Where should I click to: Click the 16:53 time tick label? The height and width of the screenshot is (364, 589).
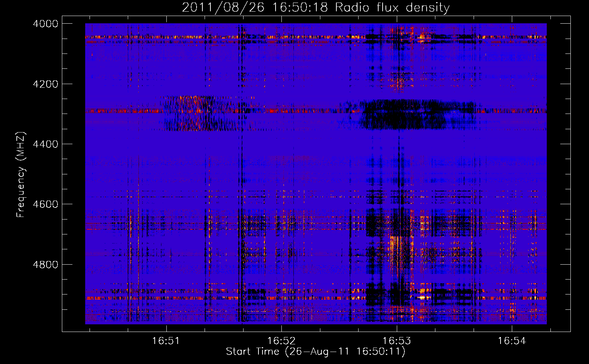397,341
